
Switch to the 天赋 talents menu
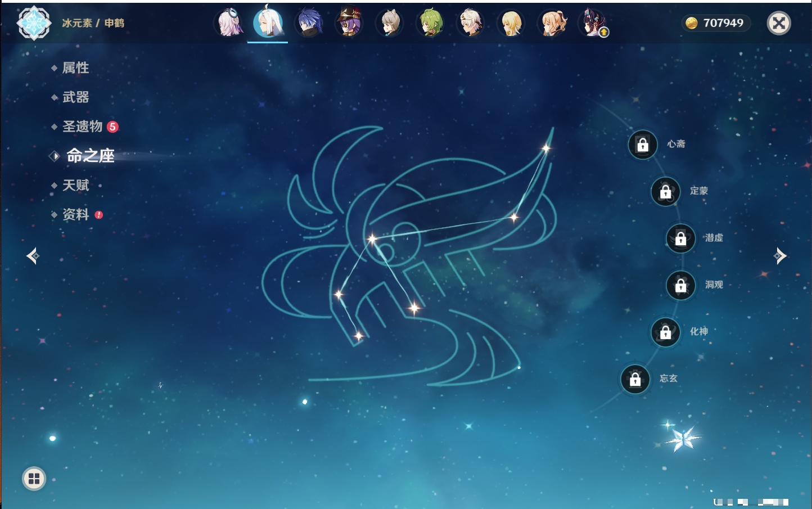coord(75,186)
